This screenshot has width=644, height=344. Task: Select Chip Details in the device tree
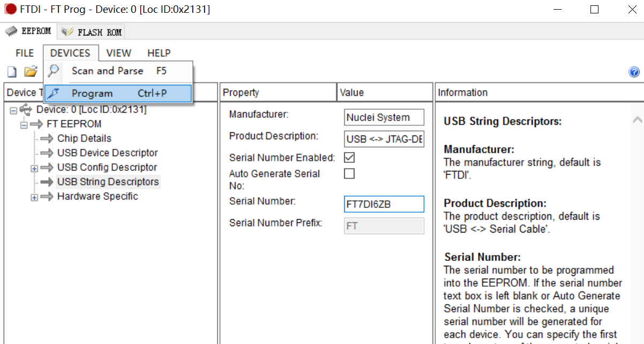tap(85, 138)
